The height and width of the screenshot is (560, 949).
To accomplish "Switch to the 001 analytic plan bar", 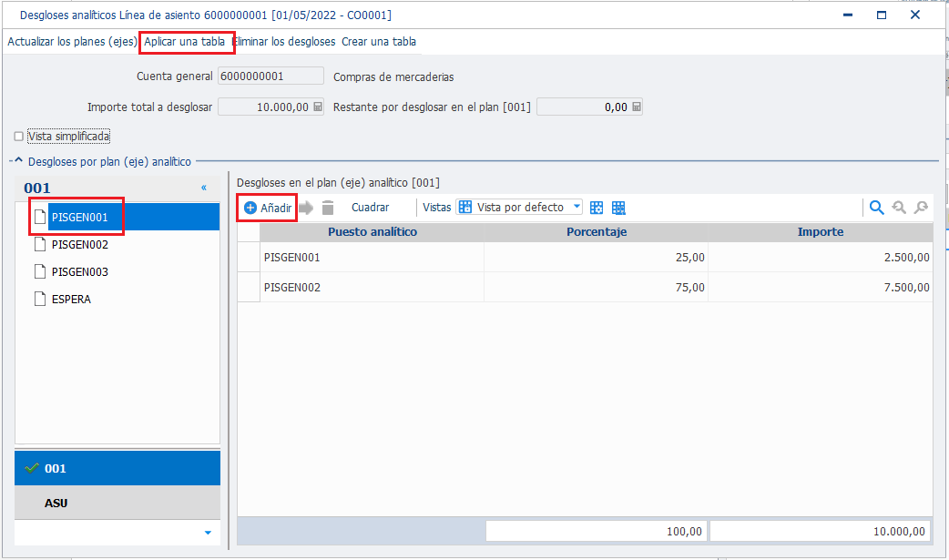I will 117,468.
